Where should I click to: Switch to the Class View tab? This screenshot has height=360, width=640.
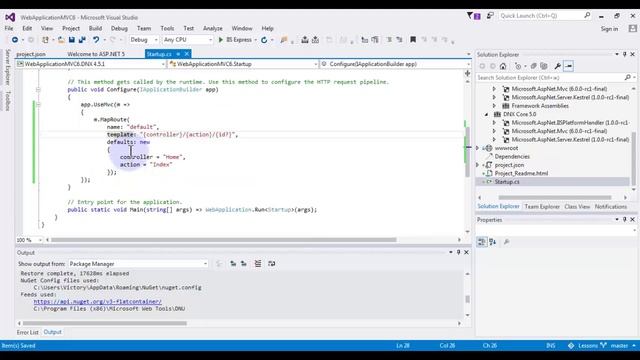point(577,207)
